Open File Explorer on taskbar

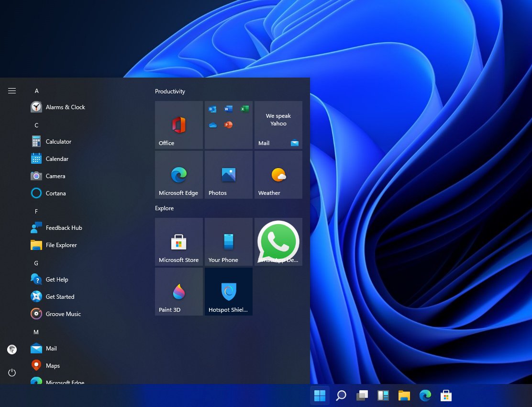404,396
